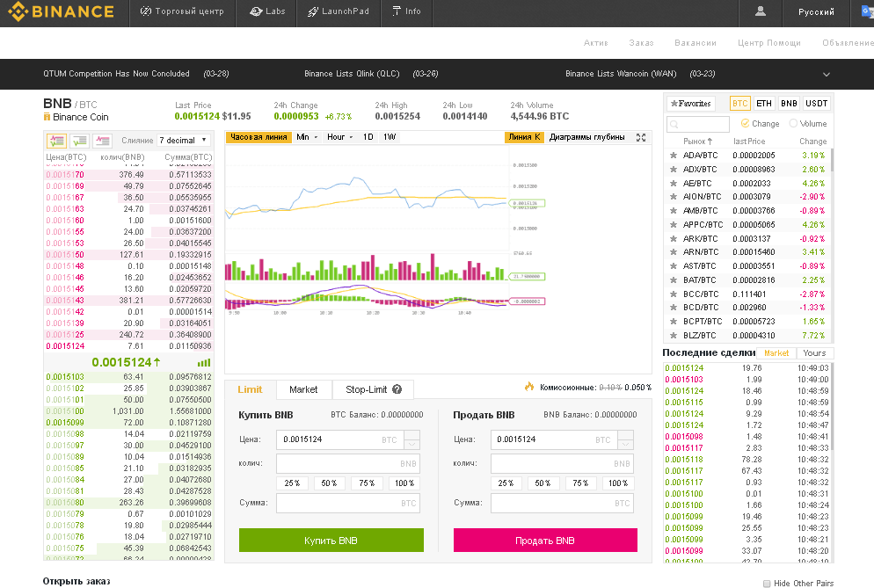Star the AION/BTC pair as favorite
The height and width of the screenshot is (588, 874).
674,197
